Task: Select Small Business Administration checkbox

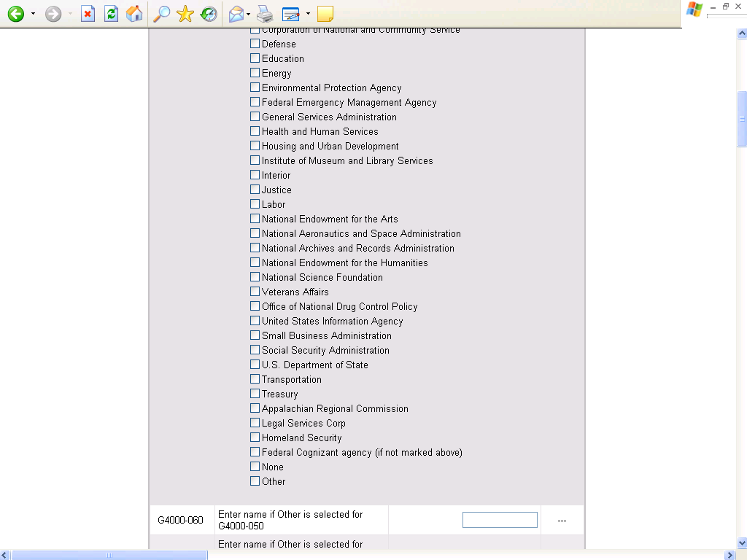Action: pos(255,335)
